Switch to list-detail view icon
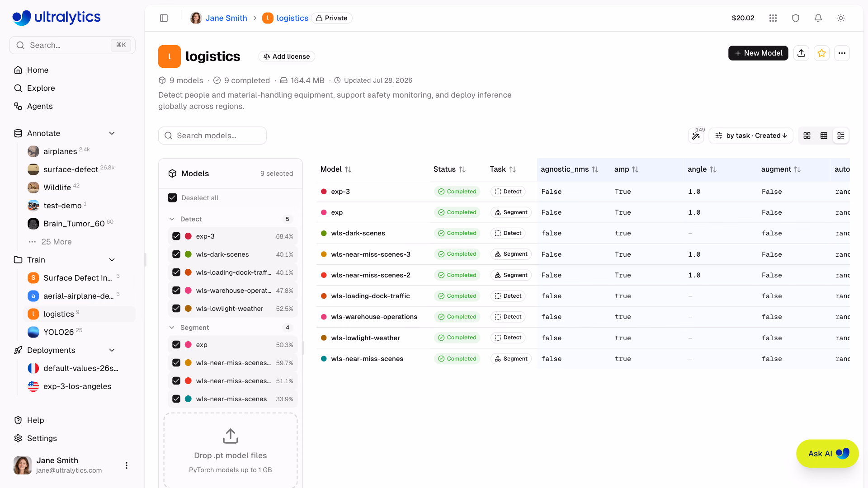 pyautogui.click(x=841, y=136)
